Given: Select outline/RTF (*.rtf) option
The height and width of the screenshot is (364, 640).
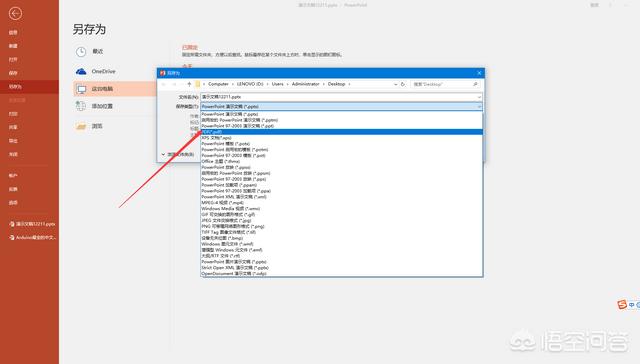Looking at the screenshot, I should (x=342, y=256).
